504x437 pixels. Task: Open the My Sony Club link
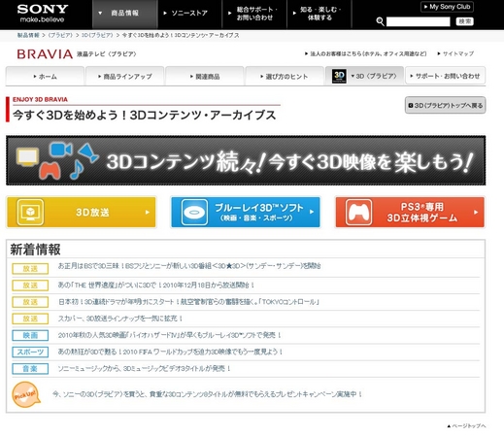447,7
